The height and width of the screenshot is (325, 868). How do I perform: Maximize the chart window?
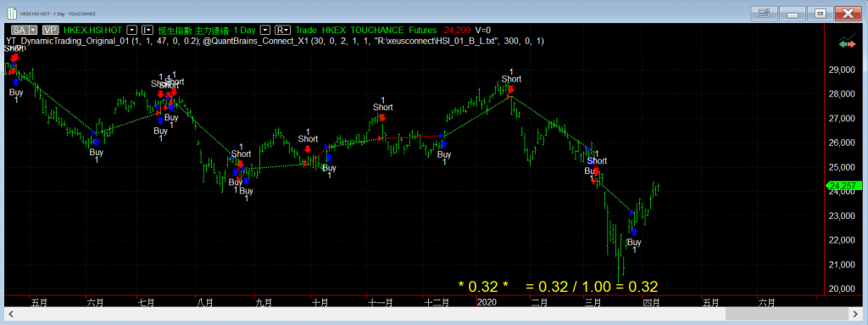pos(821,13)
